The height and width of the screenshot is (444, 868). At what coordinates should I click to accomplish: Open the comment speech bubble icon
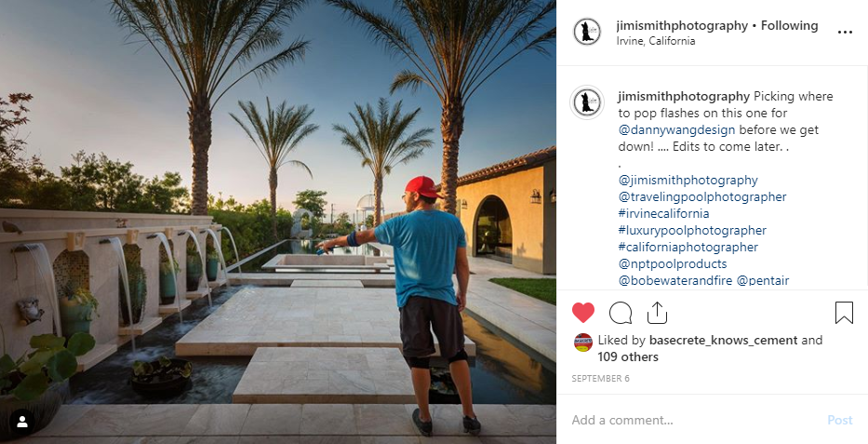[x=620, y=314]
